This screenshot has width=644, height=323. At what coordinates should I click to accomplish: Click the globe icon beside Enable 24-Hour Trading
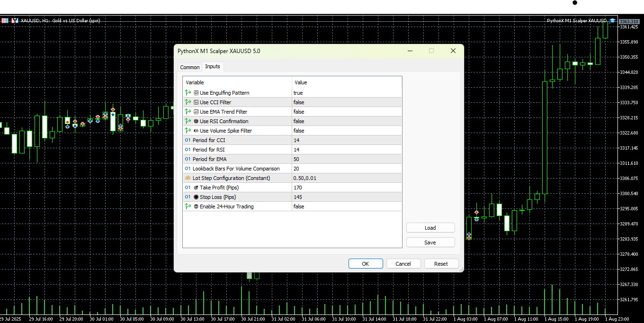tap(196, 206)
